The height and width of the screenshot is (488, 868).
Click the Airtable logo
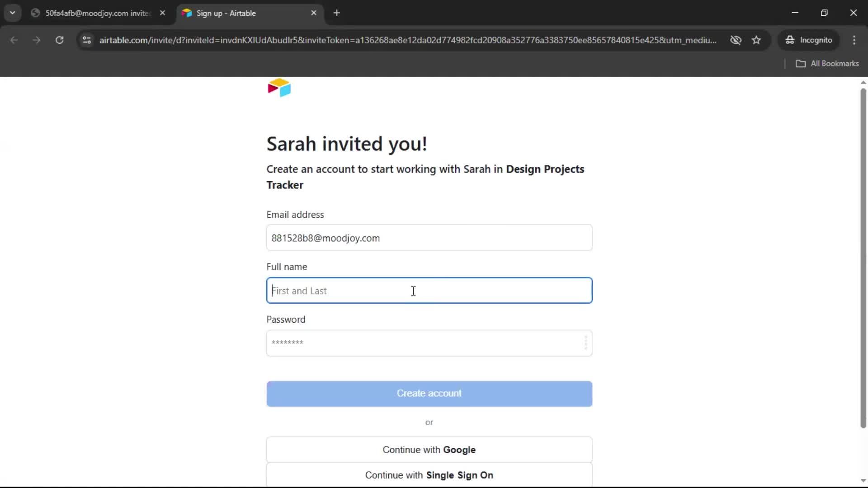pyautogui.click(x=279, y=88)
